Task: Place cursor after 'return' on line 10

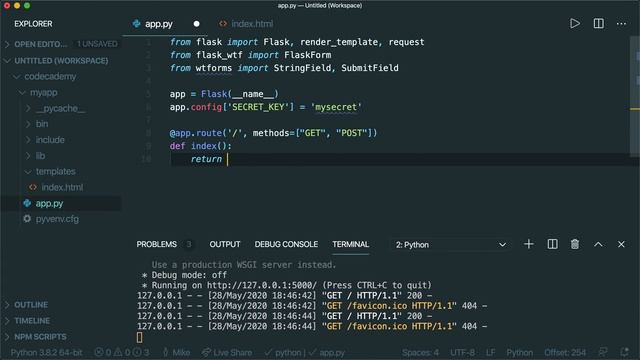Action: tap(227, 159)
